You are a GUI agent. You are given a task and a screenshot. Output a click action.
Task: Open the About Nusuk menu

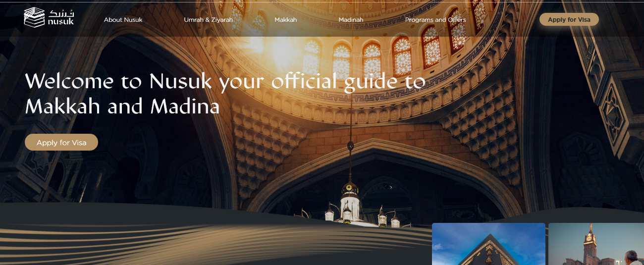(123, 20)
